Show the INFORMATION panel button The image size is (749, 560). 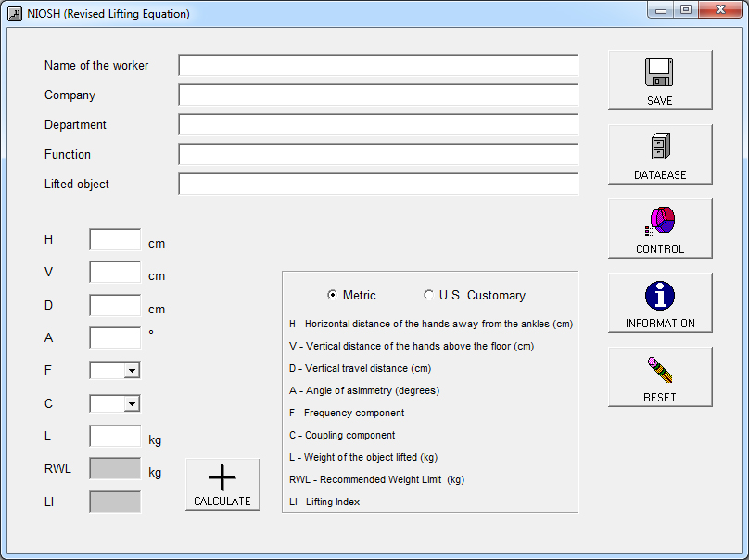660,302
